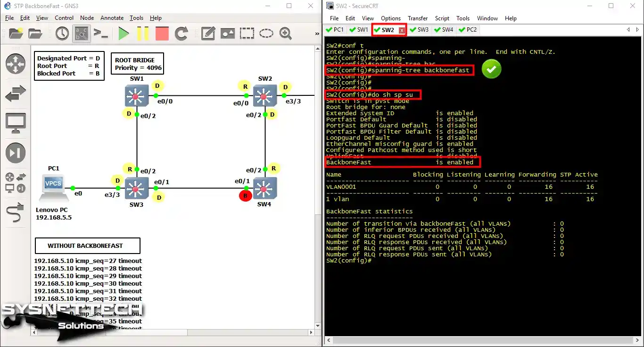Browse routers in device sidebar
644x347 pixels.
click(16, 64)
